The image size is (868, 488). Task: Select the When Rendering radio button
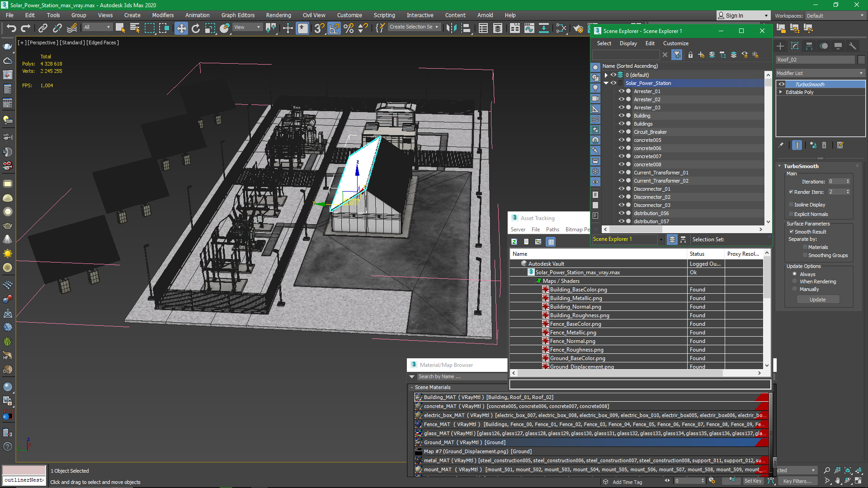795,282
